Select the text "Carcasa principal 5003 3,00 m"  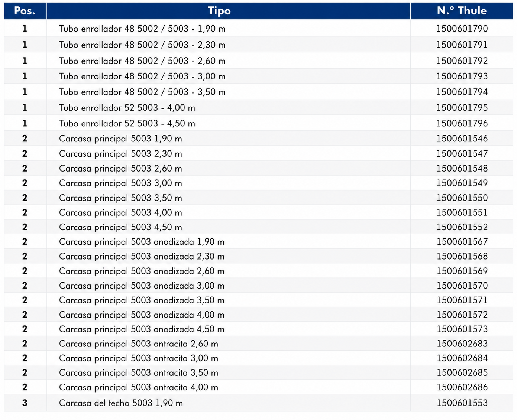click(x=120, y=183)
